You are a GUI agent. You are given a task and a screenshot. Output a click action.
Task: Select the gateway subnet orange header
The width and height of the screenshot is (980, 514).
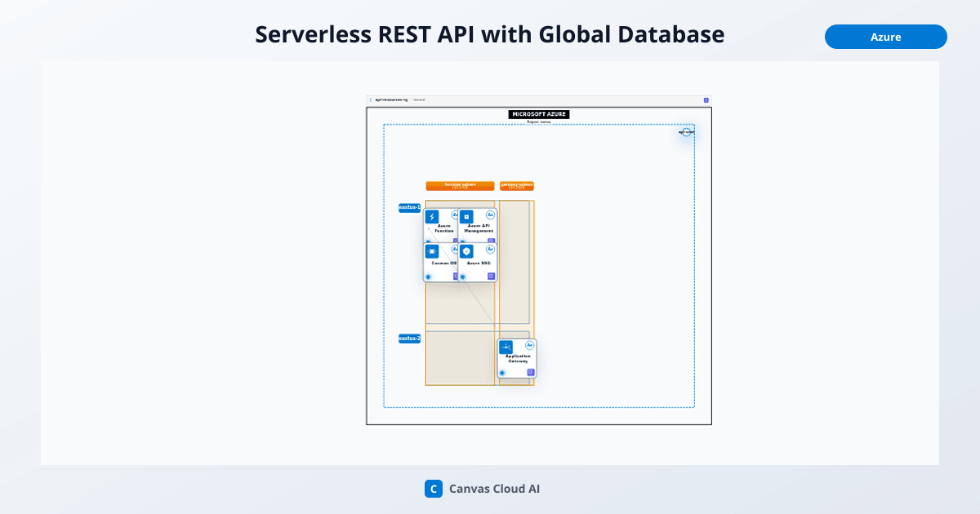point(517,186)
